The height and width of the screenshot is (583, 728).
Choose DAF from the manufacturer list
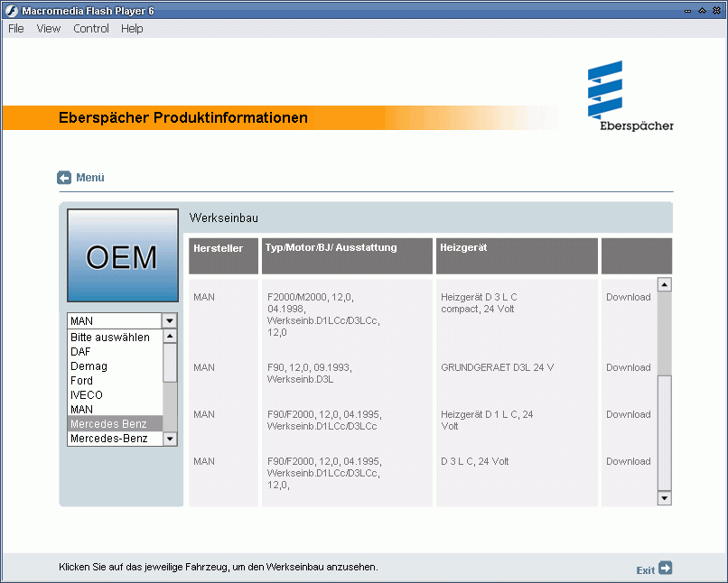[x=115, y=352]
